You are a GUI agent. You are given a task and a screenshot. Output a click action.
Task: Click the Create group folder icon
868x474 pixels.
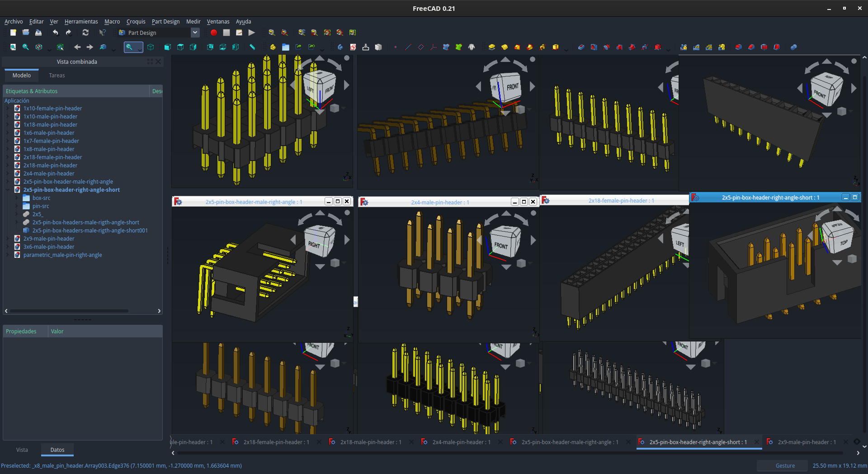click(x=286, y=47)
